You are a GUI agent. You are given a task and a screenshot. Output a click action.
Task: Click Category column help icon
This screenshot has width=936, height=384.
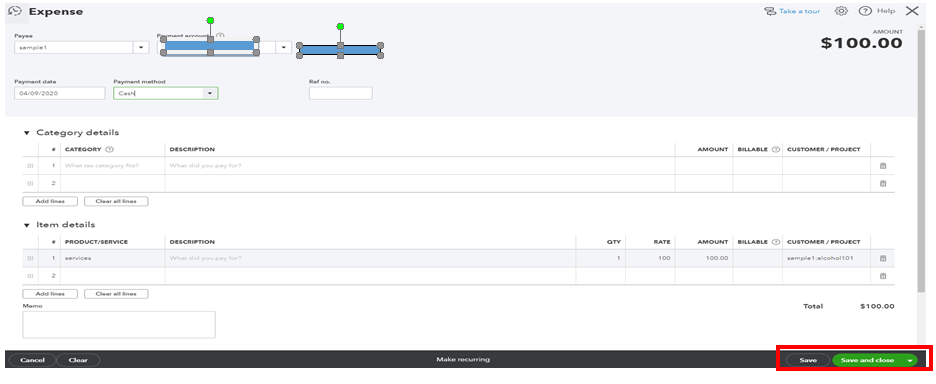coord(109,149)
